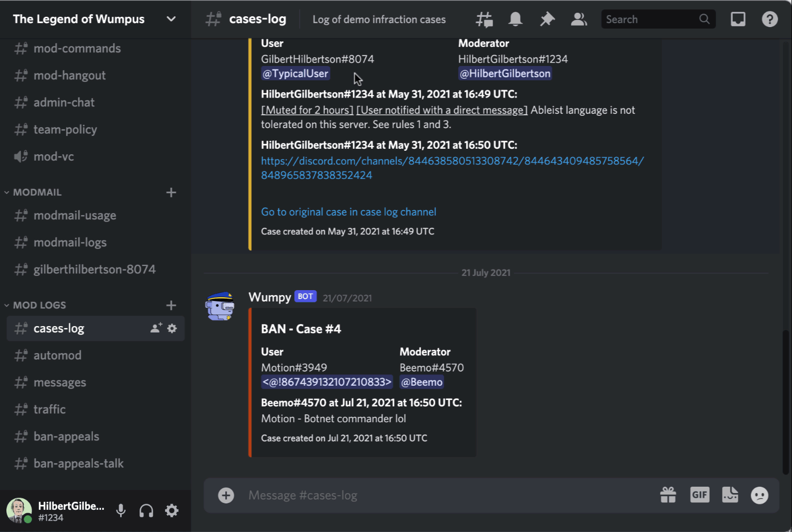The image size is (792, 532).
Task: Edit cases-log channel gear icon
Action: coord(172,328)
